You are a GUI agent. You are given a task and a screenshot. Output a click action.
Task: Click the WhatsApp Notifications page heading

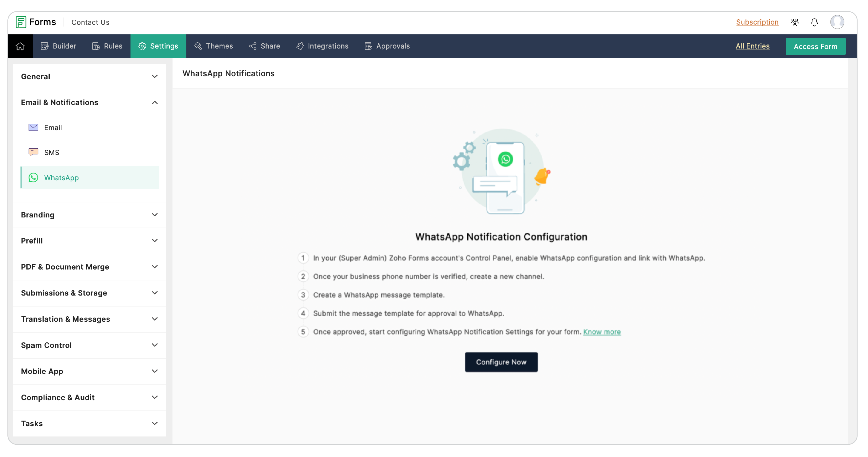(x=228, y=73)
